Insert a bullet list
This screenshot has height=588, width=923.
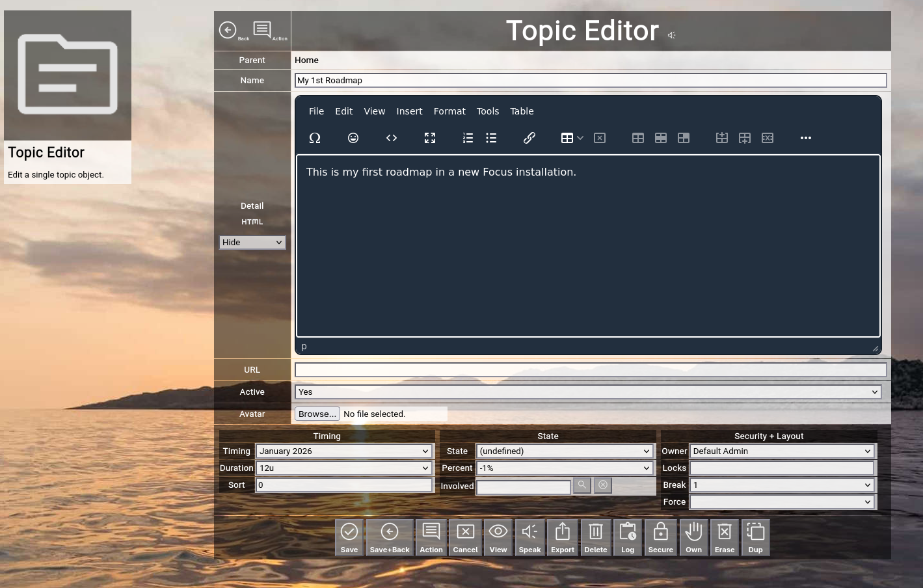(x=491, y=138)
